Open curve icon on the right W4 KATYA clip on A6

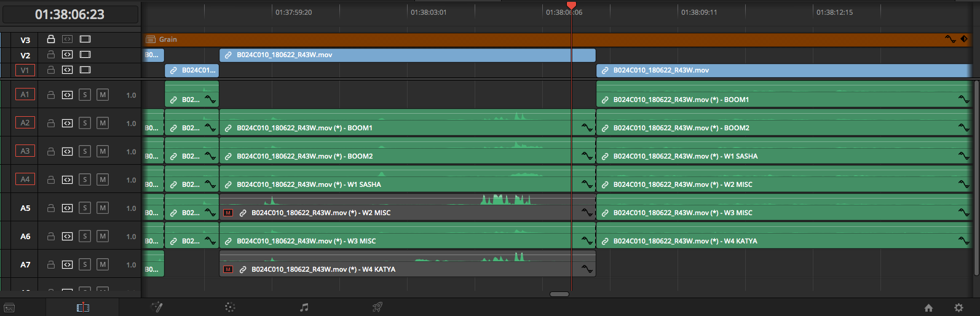pyautogui.click(x=963, y=240)
